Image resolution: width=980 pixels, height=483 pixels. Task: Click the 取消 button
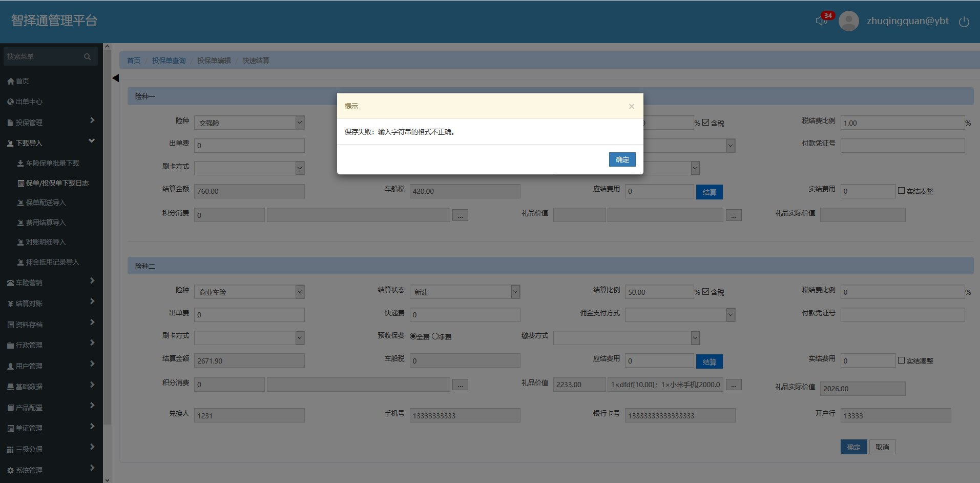[882, 447]
